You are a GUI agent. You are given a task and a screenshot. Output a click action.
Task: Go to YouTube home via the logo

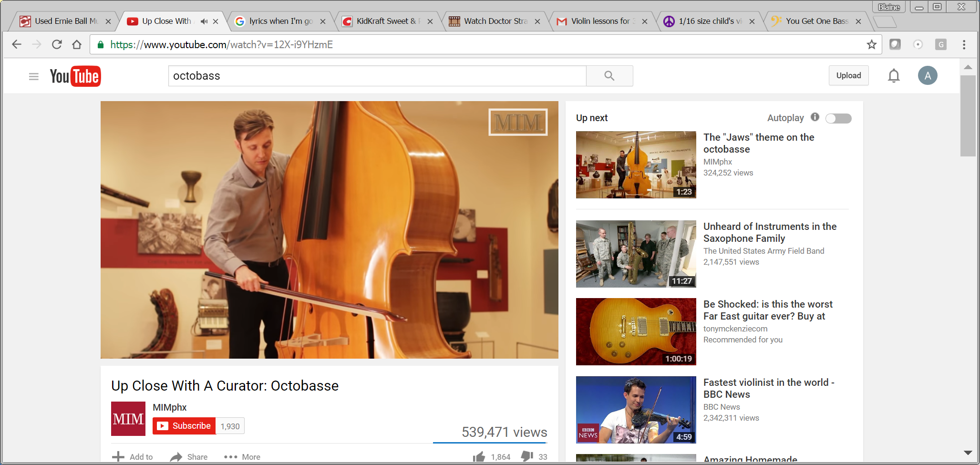(x=75, y=76)
